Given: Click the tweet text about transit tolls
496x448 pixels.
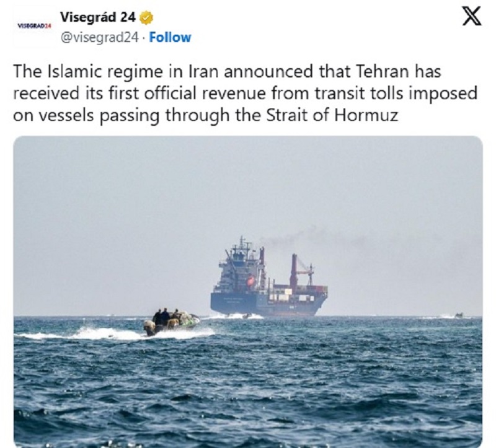Looking at the screenshot, I should tap(245, 94).
